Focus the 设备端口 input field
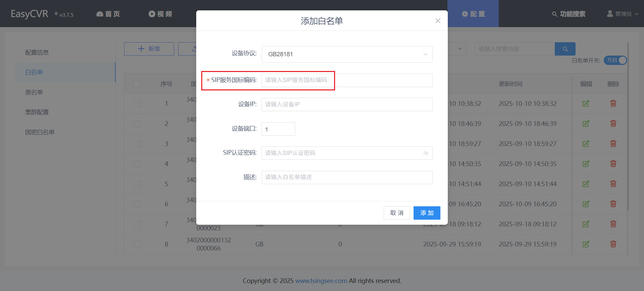 (278, 129)
